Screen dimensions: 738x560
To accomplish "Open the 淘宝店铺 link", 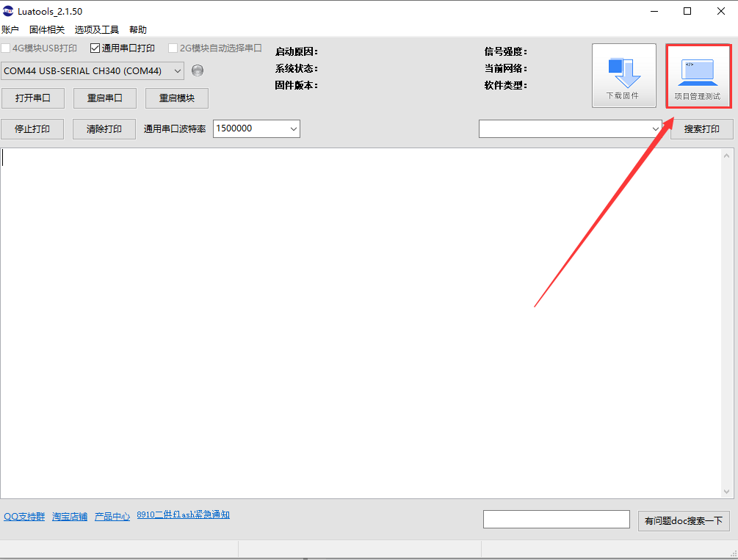I will click(x=70, y=516).
